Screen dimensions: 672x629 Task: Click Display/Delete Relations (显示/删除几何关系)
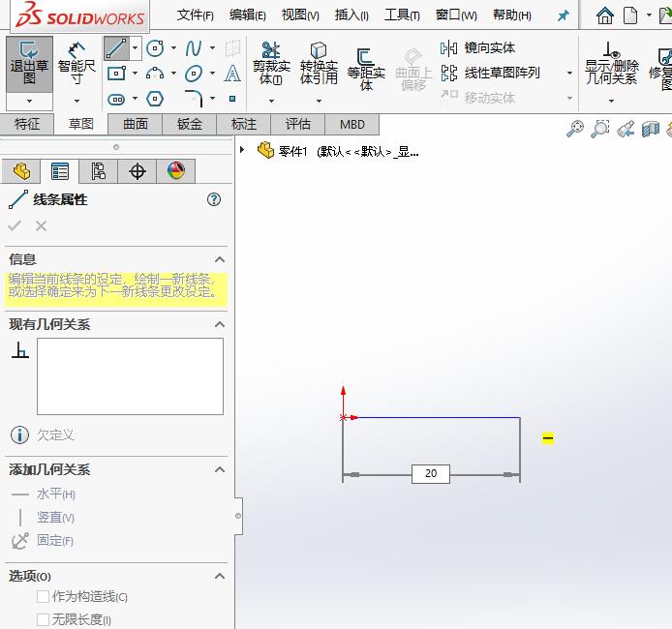pos(612,63)
